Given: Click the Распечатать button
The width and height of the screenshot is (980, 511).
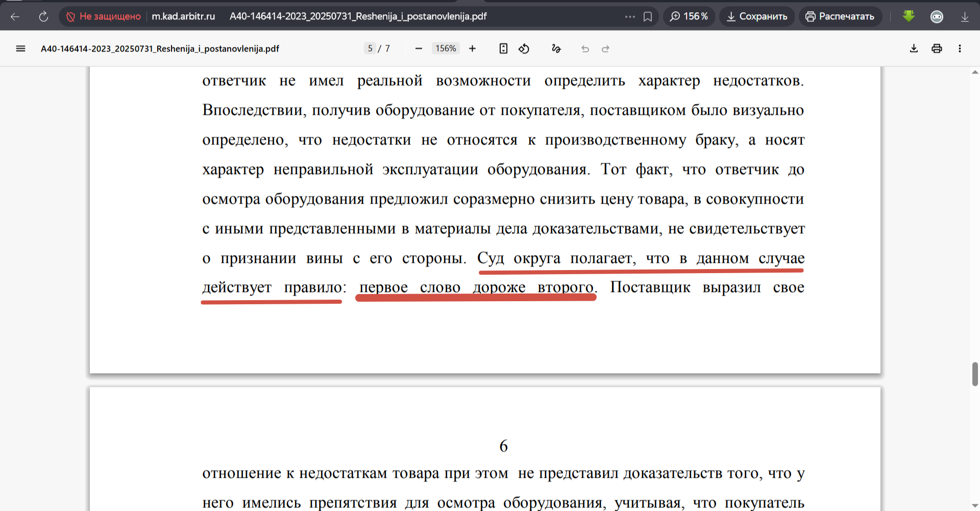Looking at the screenshot, I should tap(840, 16).
